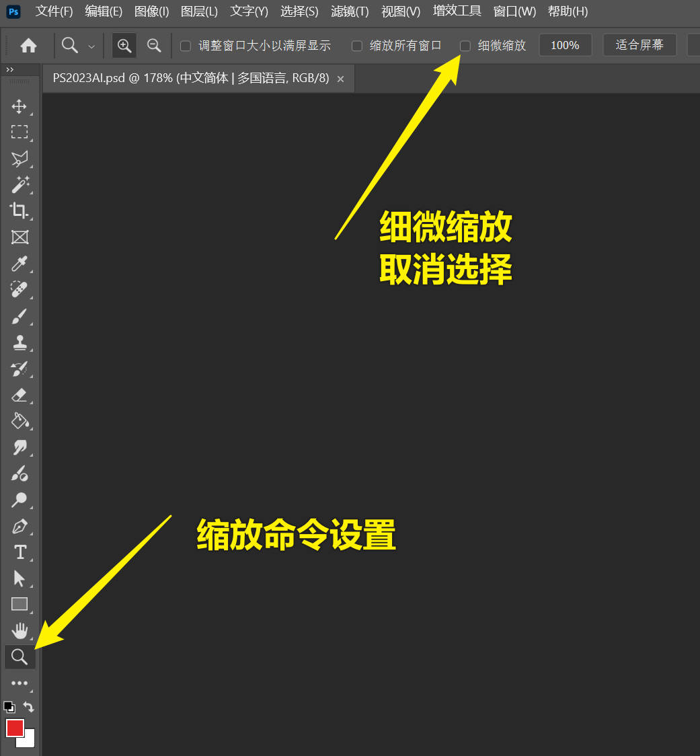The width and height of the screenshot is (700, 756).
Task: Open the 滤镜(T) menu
Action: click(x=350, y=11)
